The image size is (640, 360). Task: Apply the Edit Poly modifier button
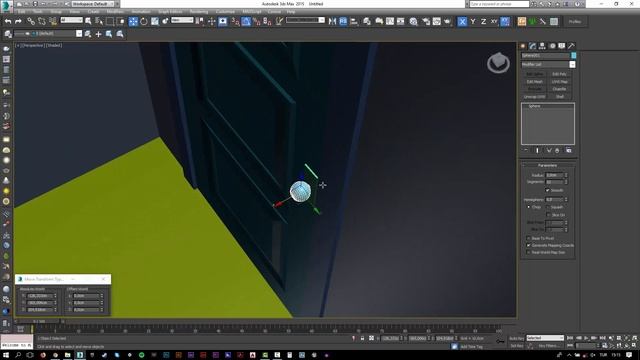tap(560, 74)
